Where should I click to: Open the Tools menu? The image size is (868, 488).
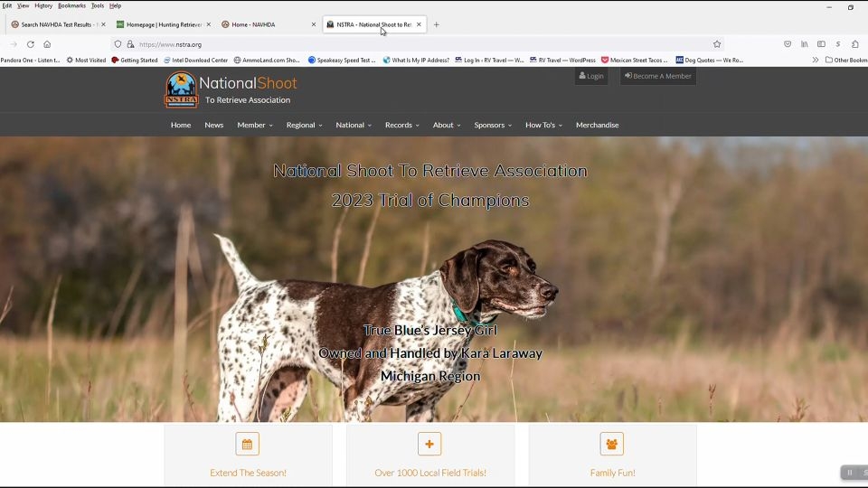98,5
